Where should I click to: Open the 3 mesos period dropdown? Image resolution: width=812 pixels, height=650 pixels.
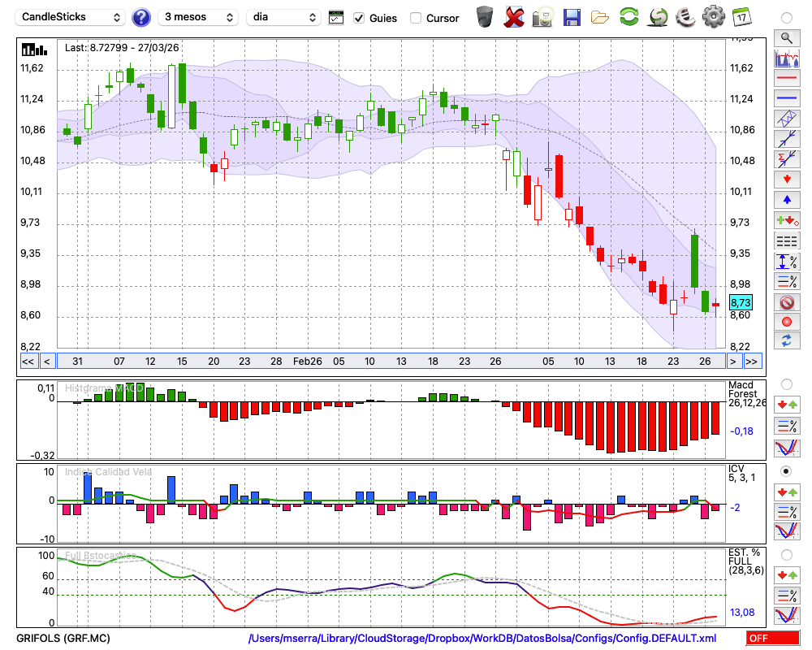pyautogui.click(x=197, y=17)
